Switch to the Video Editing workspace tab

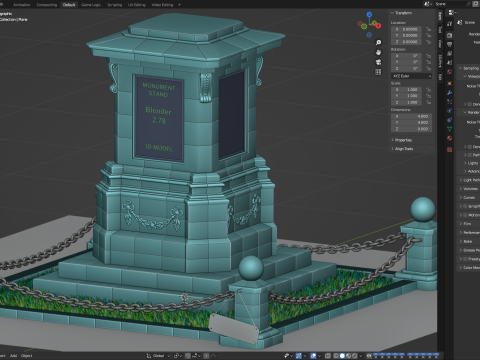(x=162, y=5)
